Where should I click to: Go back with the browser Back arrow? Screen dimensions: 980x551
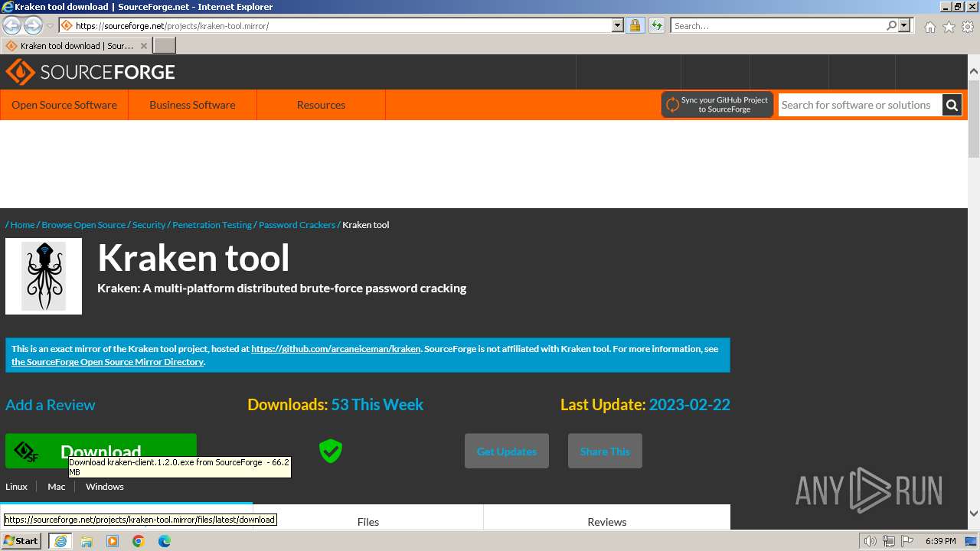[x=12, y=25]
